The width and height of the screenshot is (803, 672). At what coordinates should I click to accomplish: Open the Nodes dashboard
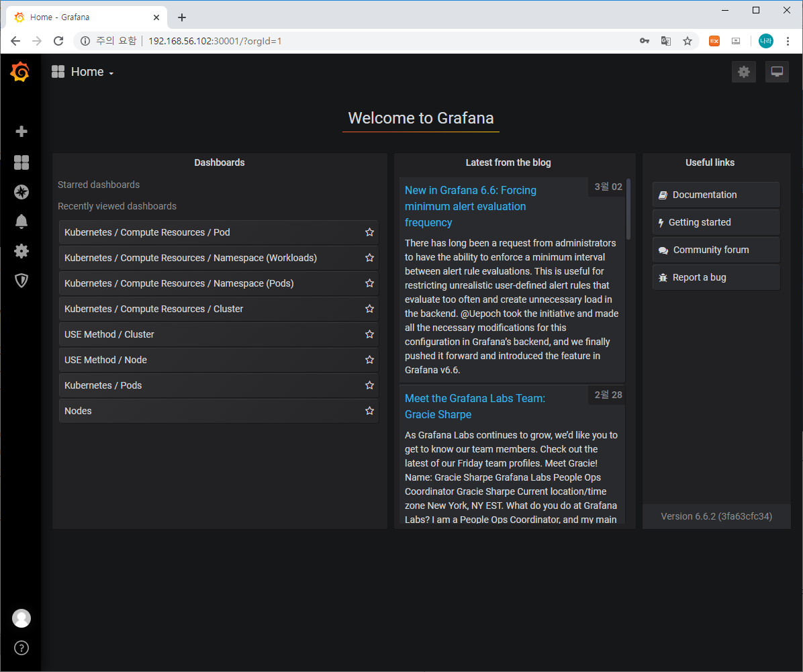tap(219, 411)
